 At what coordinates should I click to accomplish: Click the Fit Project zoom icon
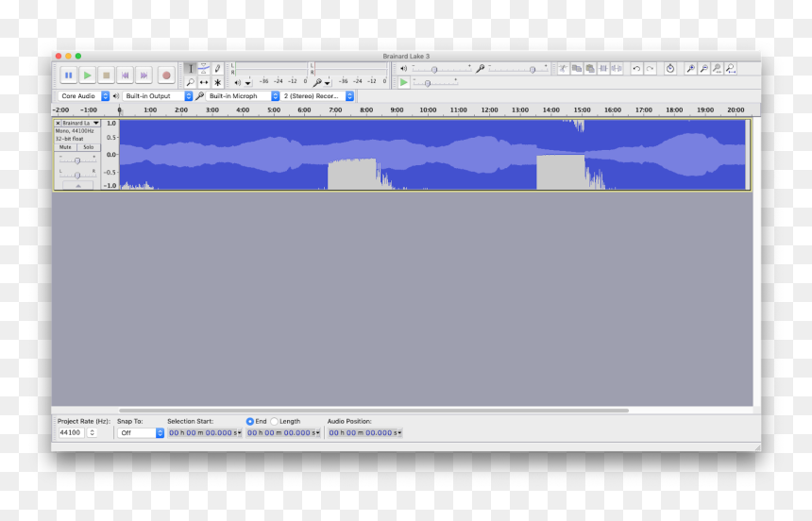tap(731, 68)
